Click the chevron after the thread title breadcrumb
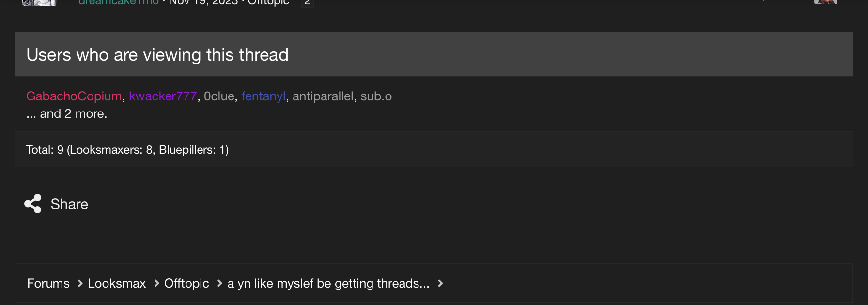This screenshot has height=305, width=868. (x=440, y=283)
